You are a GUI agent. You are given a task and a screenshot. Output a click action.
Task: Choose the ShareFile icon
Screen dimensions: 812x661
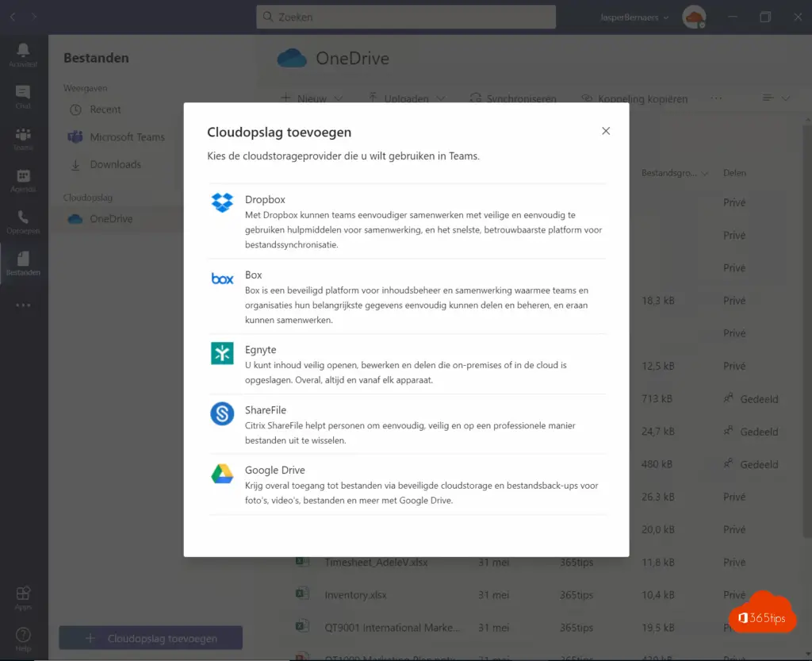pos(222,413)
